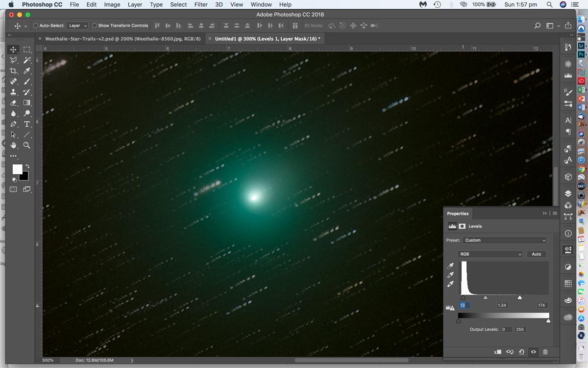Check Show Transform Controls option
Image resolution: width=588 pixels, height=368 pixels.
[94, 26]
